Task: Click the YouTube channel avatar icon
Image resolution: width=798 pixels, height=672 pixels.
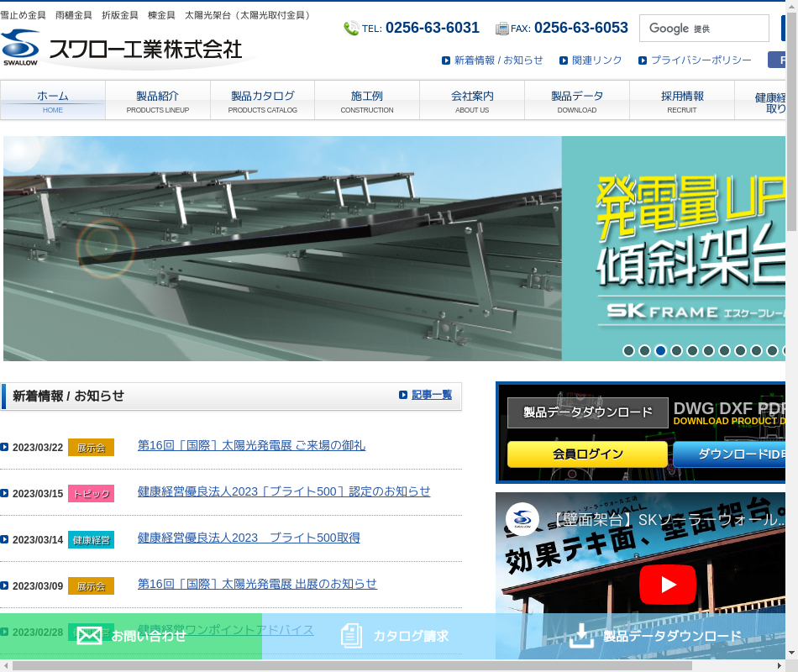Action: pos(522,519)
